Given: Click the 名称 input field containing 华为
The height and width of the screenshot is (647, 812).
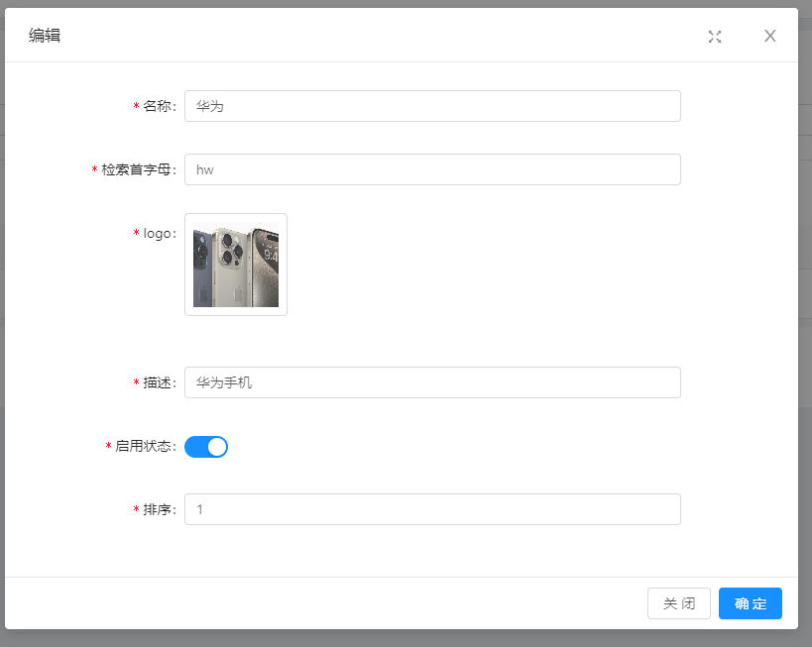Looking at the screenshot, I should coord(432,106).
